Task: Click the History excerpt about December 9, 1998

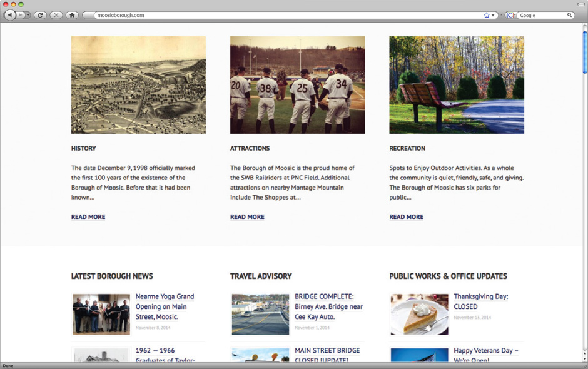Action: coord(133,183)
